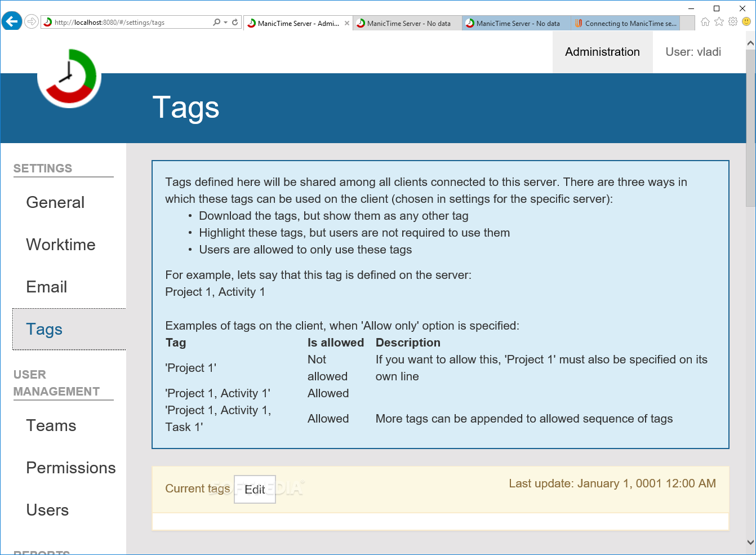Switch to Connecting to ManicTime server tab
Screen dimensions: 756x555
(x=625, y=23)
